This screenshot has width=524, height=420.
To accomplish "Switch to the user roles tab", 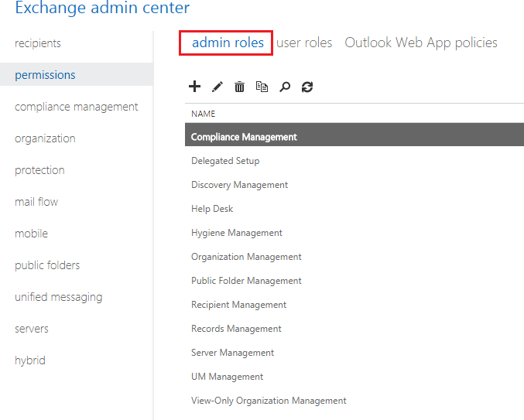I will click(x=304, y=43).
